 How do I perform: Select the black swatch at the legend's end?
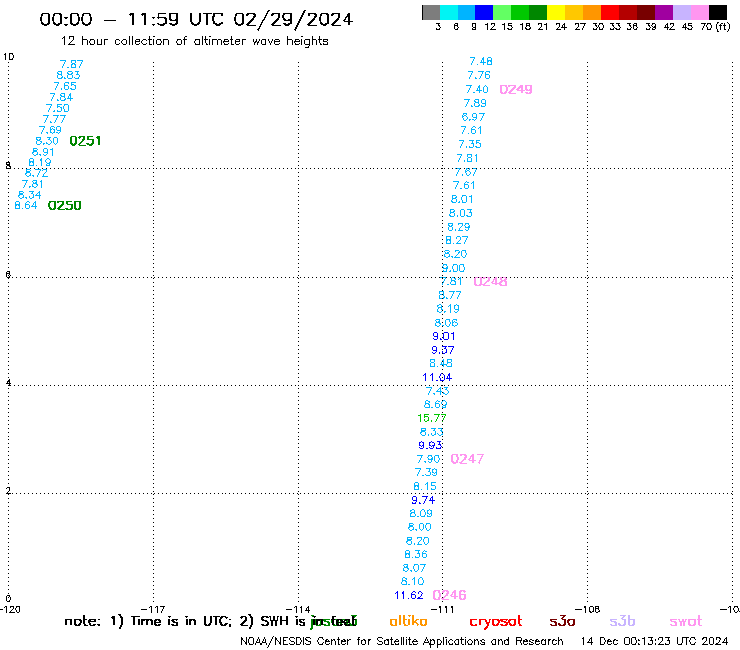[717, 13]
